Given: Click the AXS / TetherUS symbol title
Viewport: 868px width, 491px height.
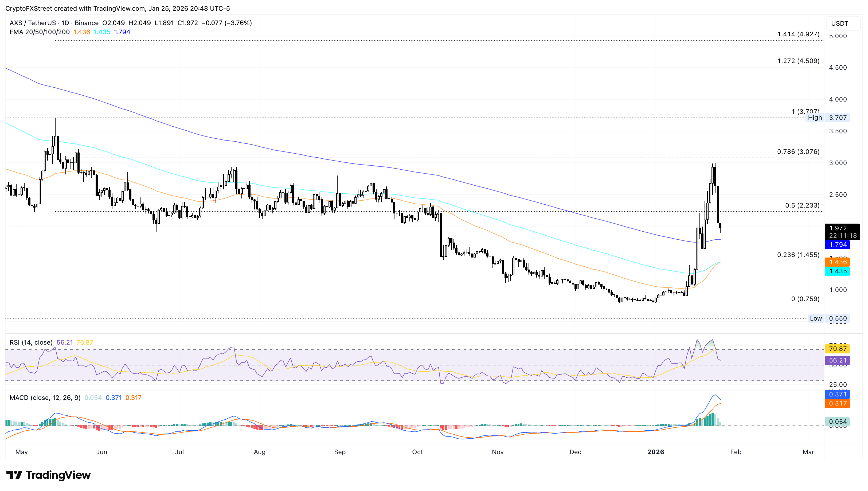Looking at the screenshot, I should click(x=32, y=23).
